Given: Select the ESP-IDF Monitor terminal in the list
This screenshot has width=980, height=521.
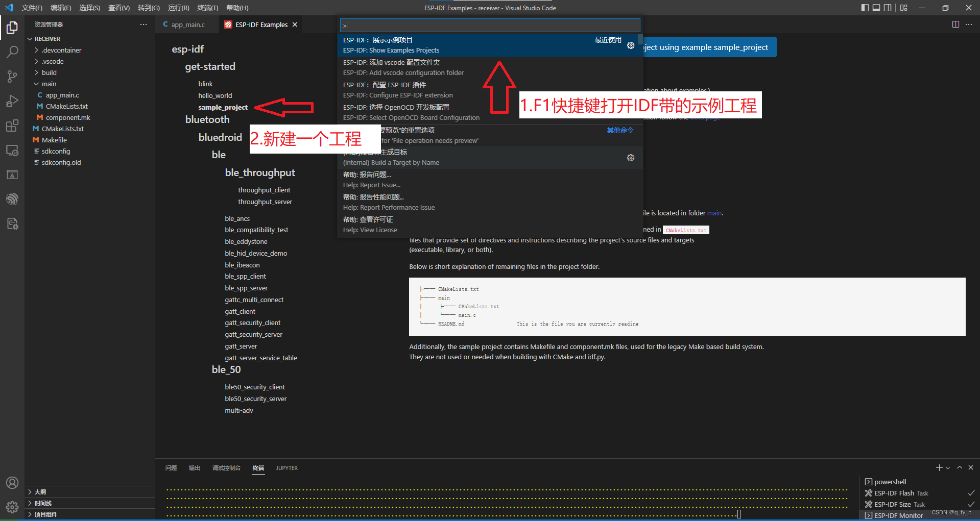Looking at the screenshot, I should [898, 515].
